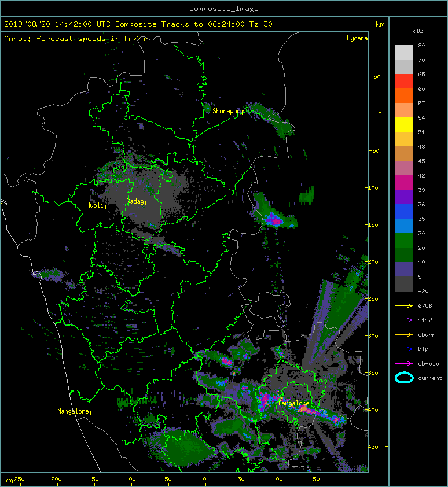Click the brown 48–45 dBZ swatch

click(x=404, y=154)
